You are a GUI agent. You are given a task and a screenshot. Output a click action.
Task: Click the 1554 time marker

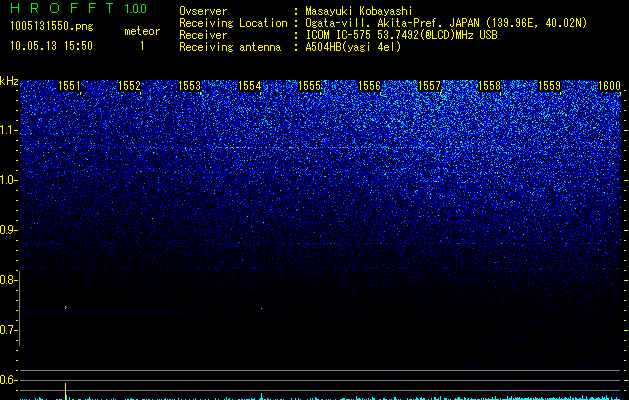pyautogui.click(x=249, y=86)
